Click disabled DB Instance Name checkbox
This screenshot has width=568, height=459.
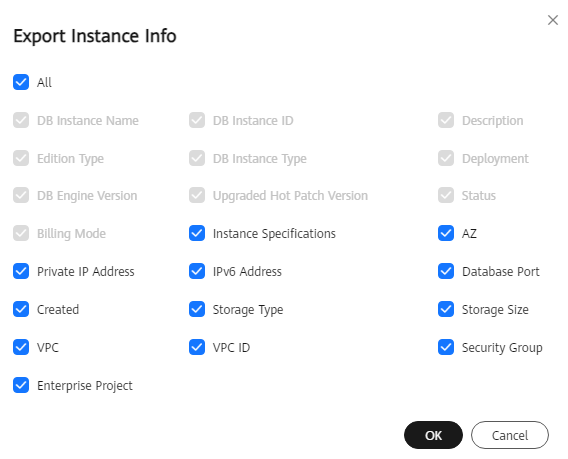pyautogui.click(x=21, y=120)
